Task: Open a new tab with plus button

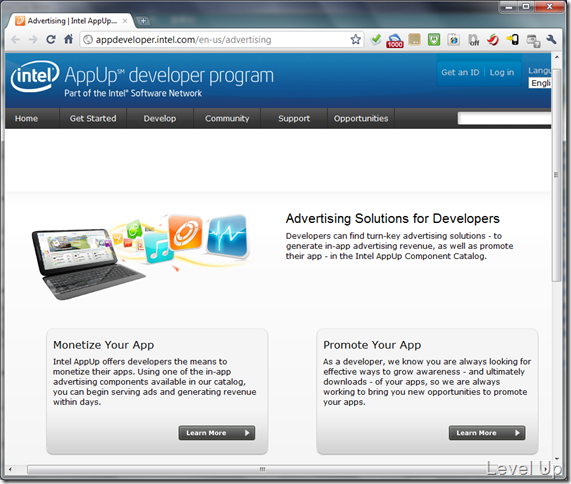Action: click(143, 21)
